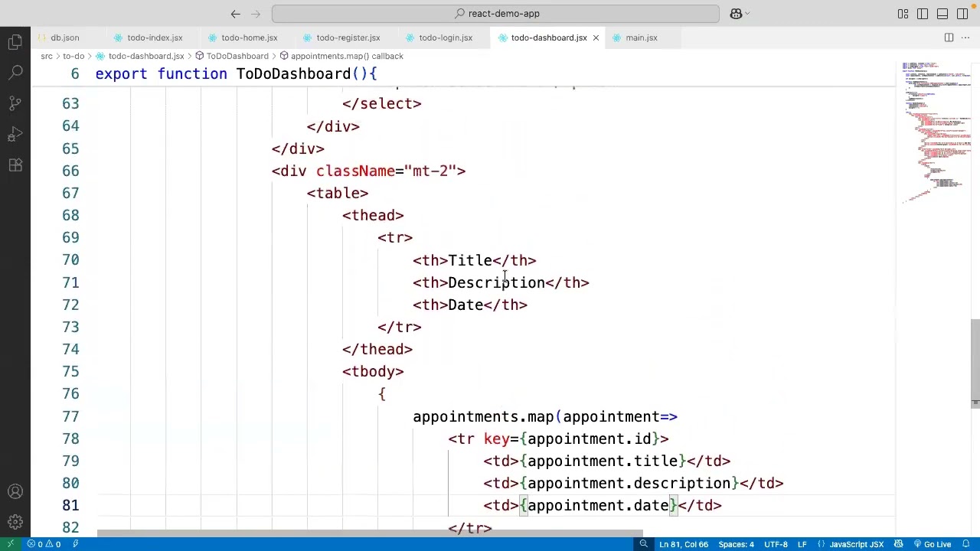Click the status bar port forwarding icon
The width and height of the screenshot is (980, 551).
[76, 544]
